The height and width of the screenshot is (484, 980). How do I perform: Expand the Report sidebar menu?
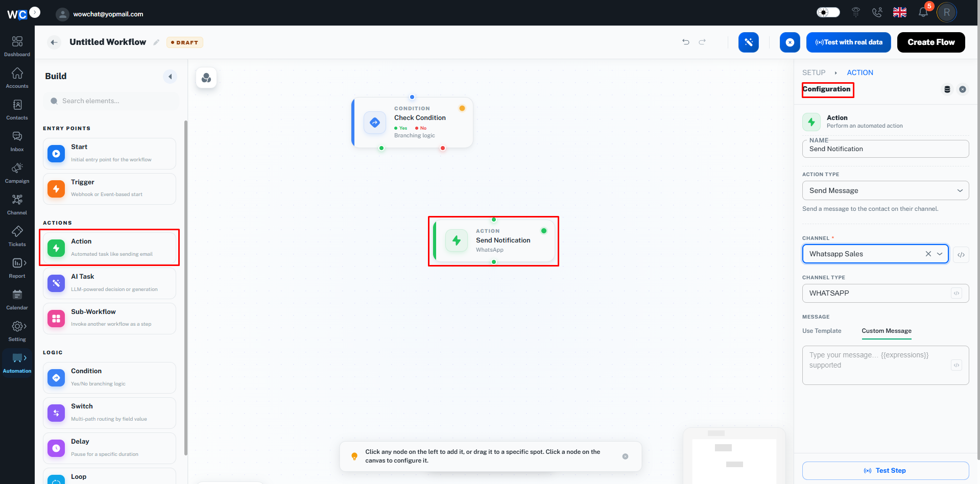point(17,268)
